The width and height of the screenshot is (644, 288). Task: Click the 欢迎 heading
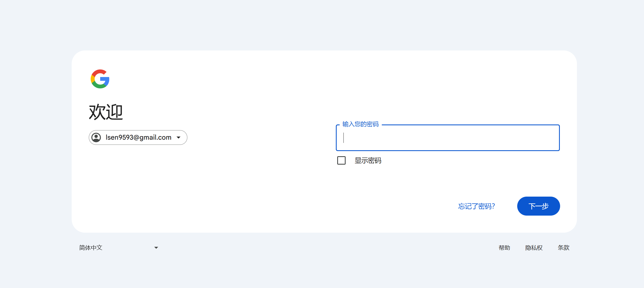(x=106, y=112)
